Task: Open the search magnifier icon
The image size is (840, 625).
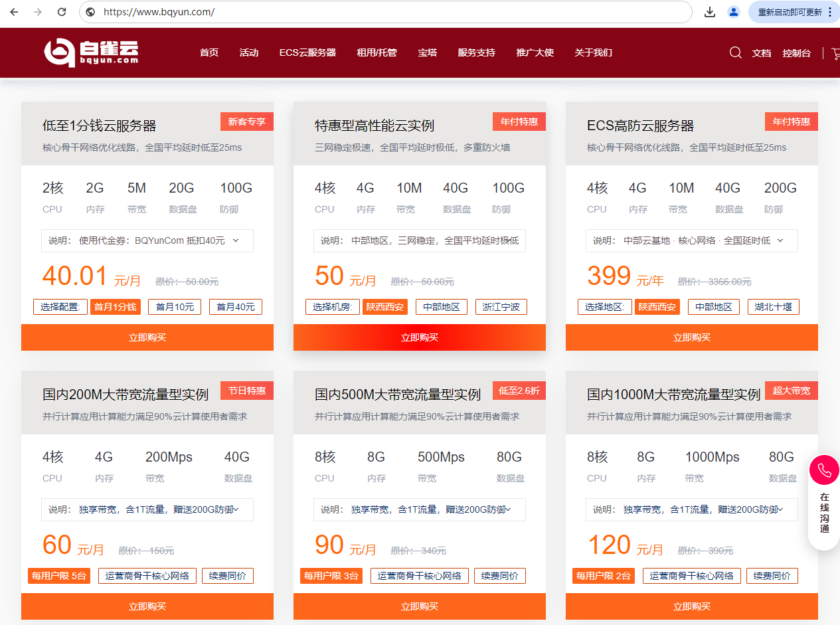Action: point(735,52)
